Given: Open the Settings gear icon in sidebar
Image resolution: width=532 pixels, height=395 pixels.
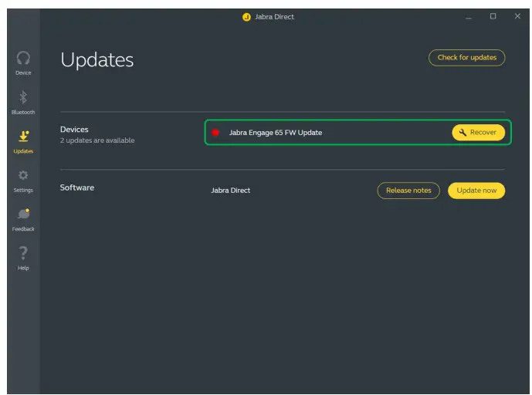Looking at the screenshot, I should tap(23, 175).
